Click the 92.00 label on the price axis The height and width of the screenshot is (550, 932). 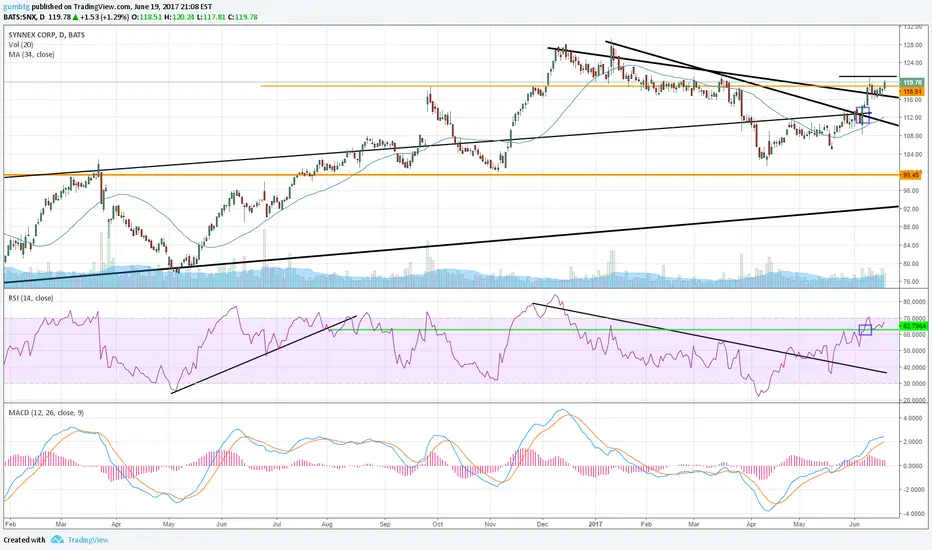tap(912, 209)
